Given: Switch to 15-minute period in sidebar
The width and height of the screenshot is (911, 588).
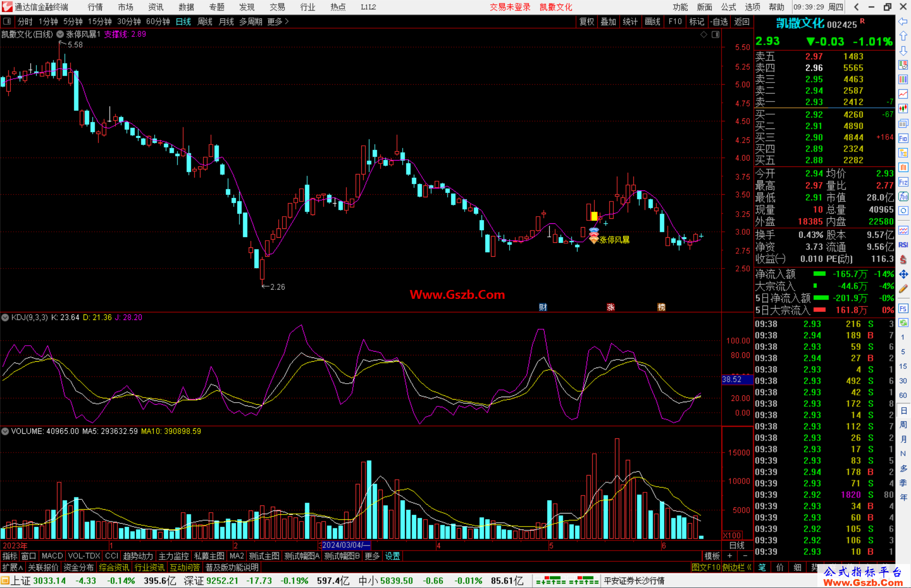Looking at the screenshot, I should (x=903, y=366).
